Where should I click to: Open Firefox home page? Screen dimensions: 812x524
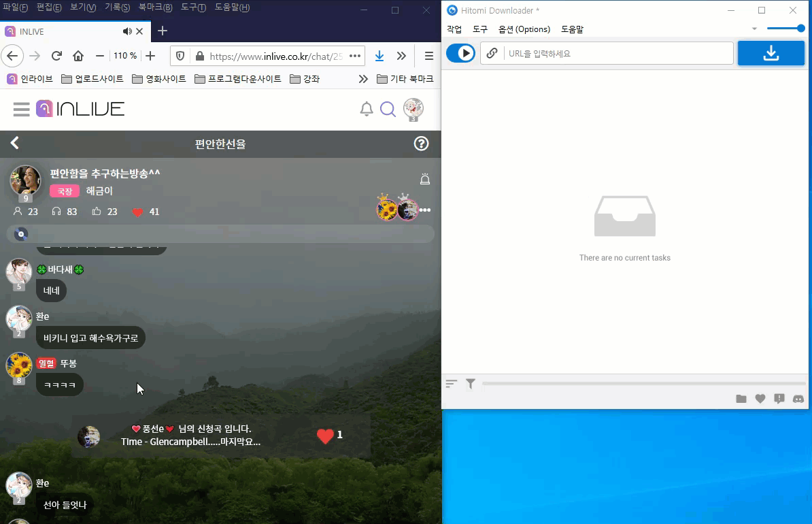point(78,56)
